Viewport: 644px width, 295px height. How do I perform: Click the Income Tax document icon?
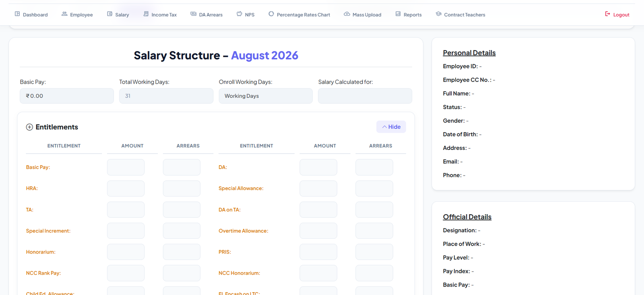146,14
